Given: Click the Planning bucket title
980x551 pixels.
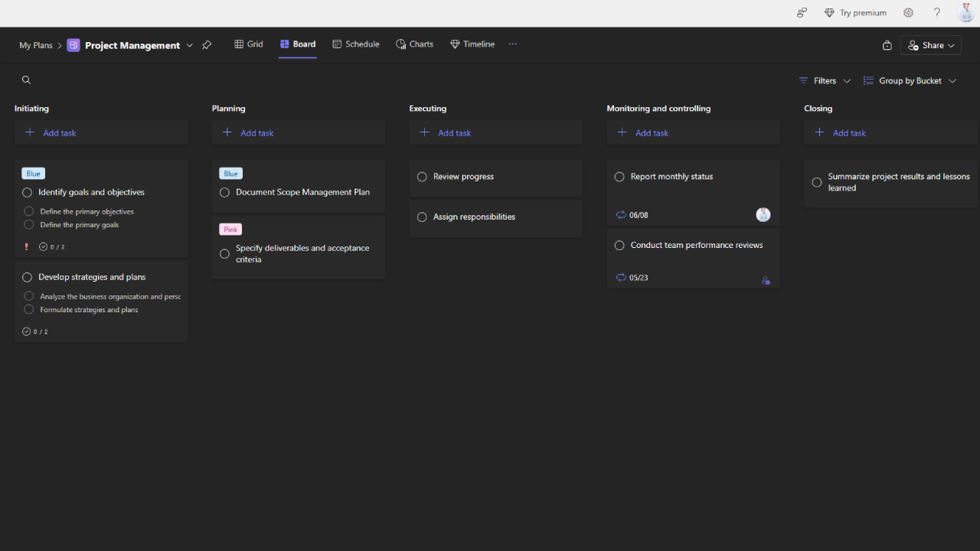Looking at the screenshot, I should pyautogui.click(x=229, y=108).
